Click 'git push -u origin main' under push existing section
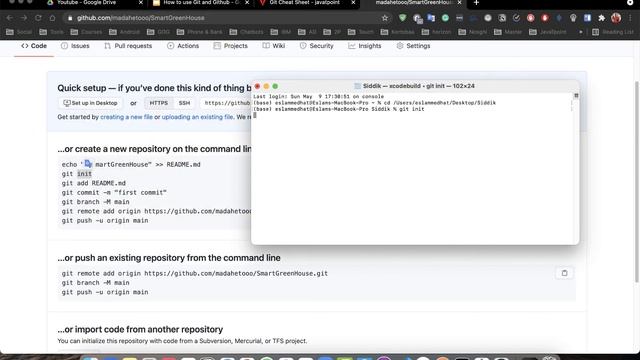Image resolution: width=640 pixels, height=360 pixels. tap(105, 292)
